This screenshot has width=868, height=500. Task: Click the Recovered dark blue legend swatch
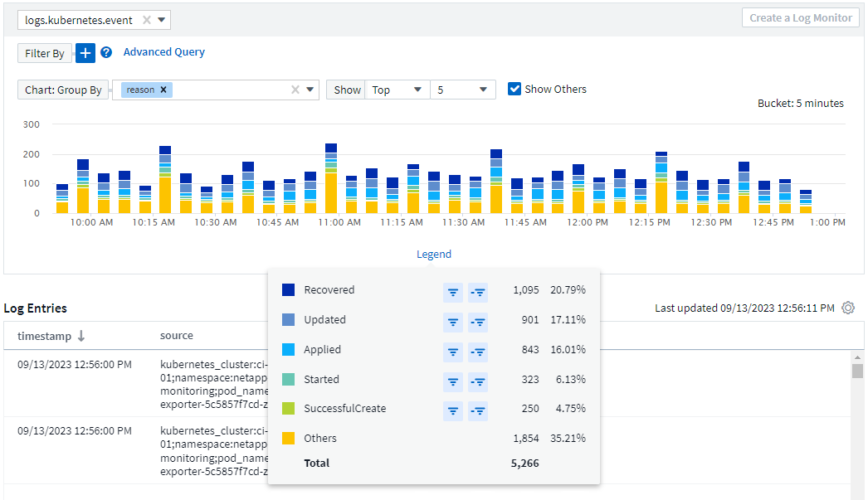[288, 290]
